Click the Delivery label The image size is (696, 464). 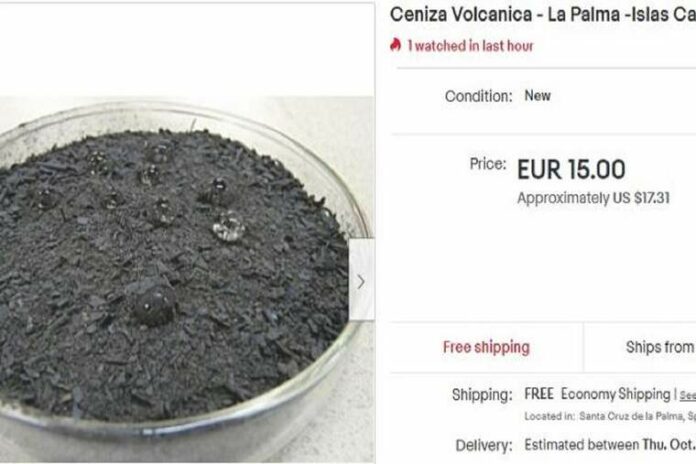point(484,445)
